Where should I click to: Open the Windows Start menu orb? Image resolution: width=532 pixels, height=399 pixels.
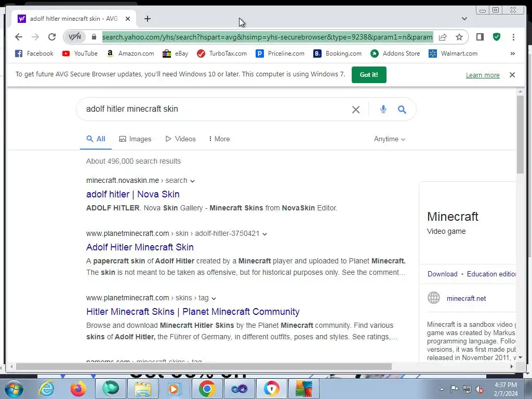[x=14, y=389]
